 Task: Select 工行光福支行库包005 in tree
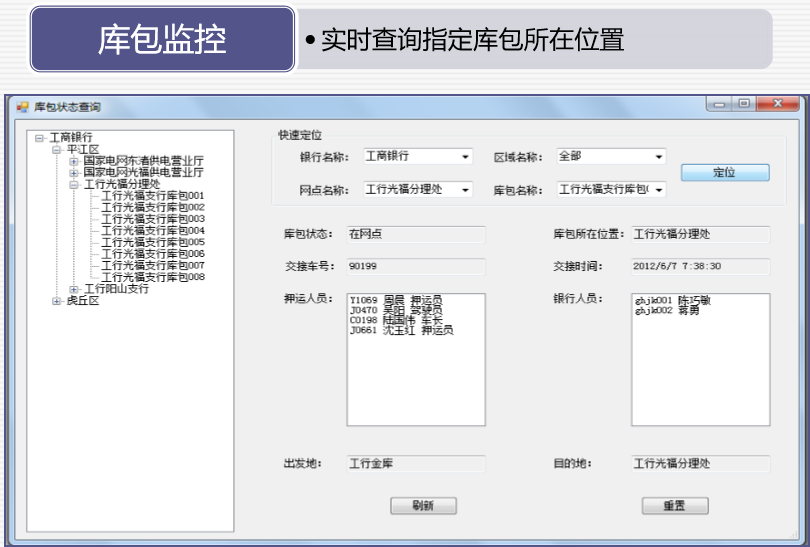152,242
